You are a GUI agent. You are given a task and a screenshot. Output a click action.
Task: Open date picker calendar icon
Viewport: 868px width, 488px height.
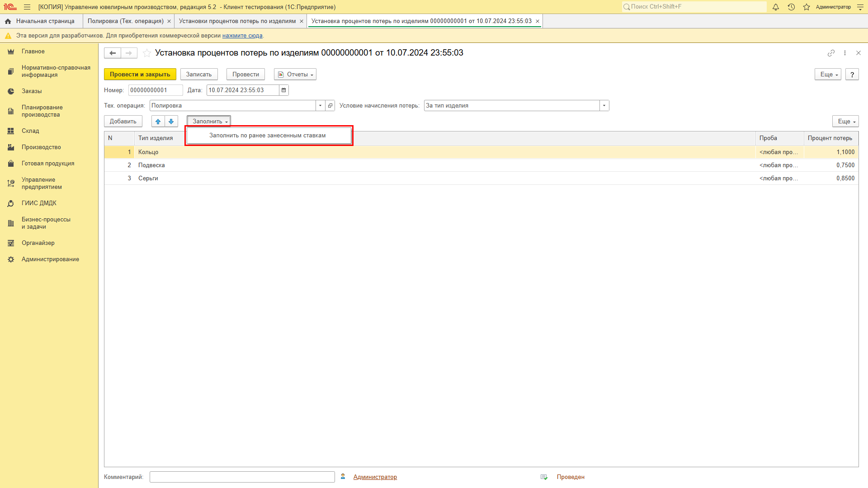[x=284, y=90]
